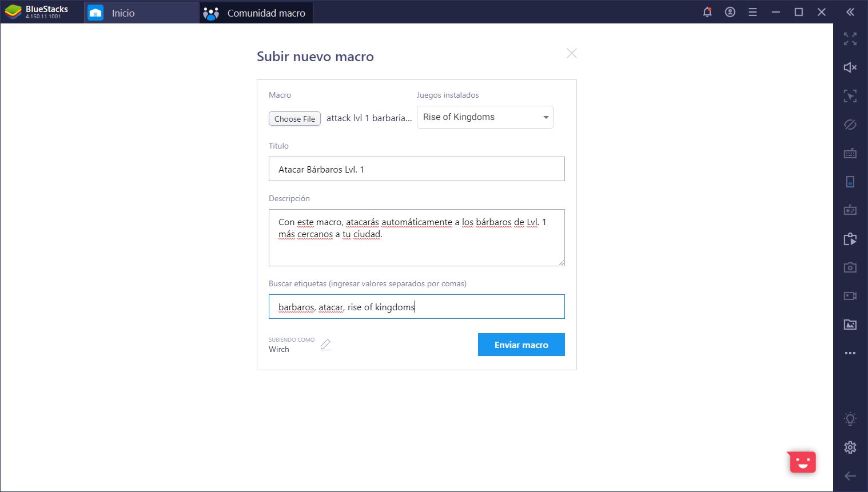This screenshot has height=492, width=868.
Task: Show more sidebar options ellipsis
Action: point(850,353)
